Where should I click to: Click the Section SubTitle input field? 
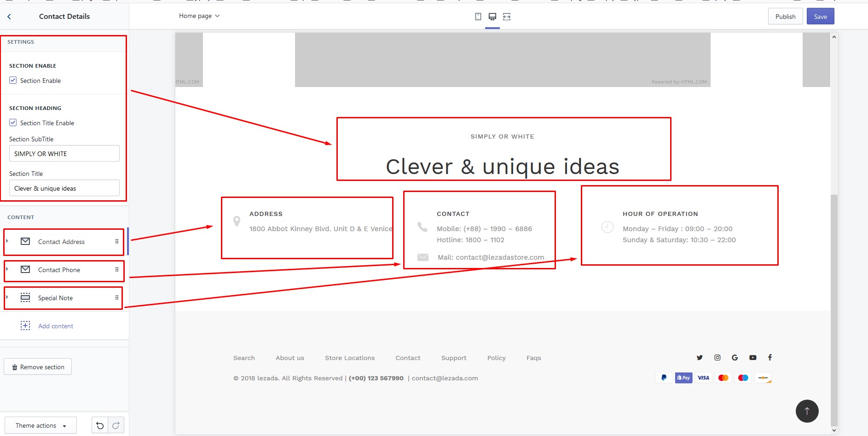pyautogui.click(x=64, y=154)
